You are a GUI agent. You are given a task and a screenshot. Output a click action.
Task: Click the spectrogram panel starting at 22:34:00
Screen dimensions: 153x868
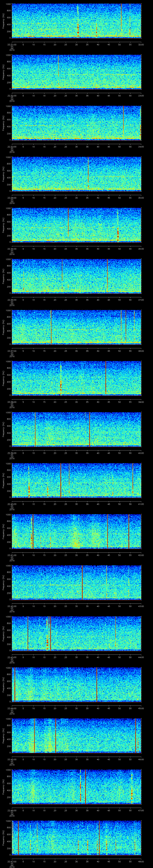coord(77,174)
